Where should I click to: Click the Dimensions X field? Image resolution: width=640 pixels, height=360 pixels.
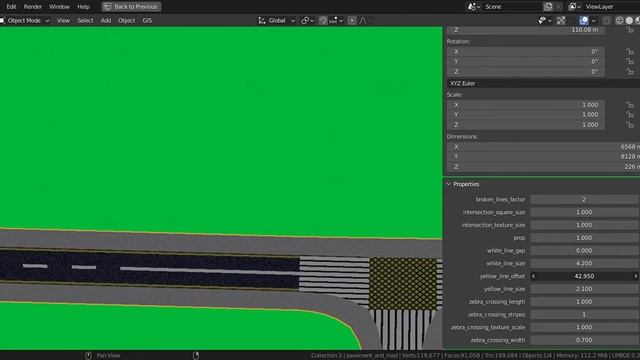(x=543, y=147)
